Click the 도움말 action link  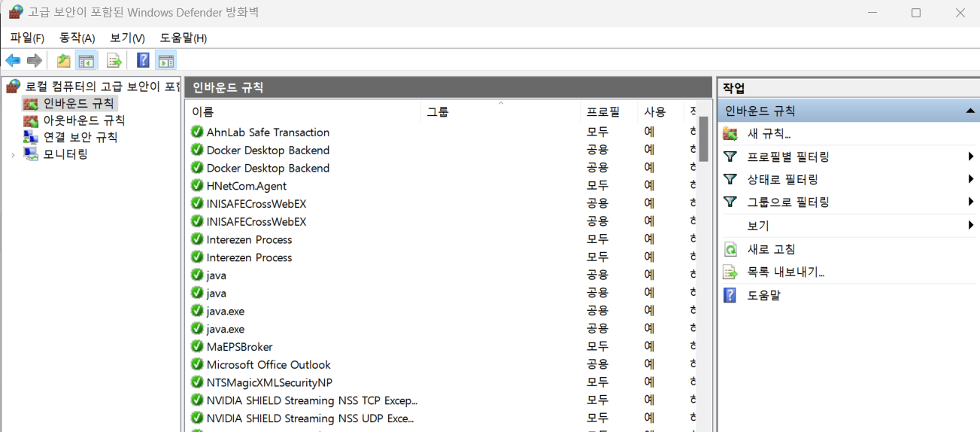click(x=763, y=295)
